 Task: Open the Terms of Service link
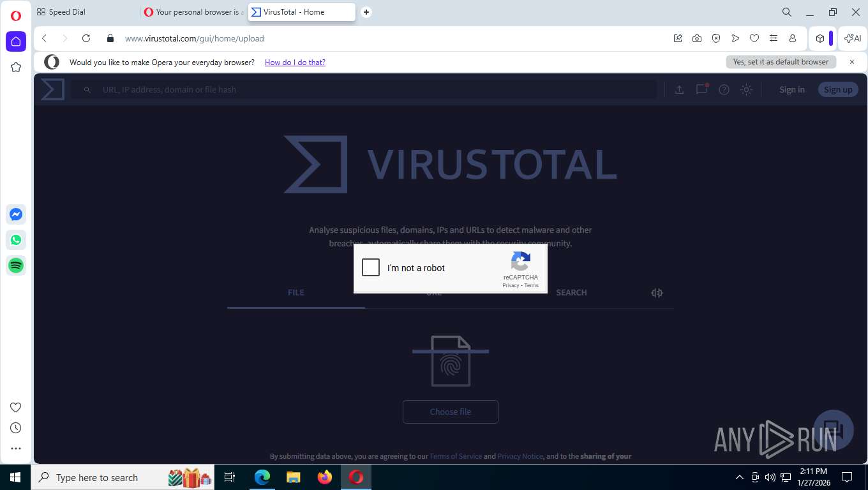456,456
